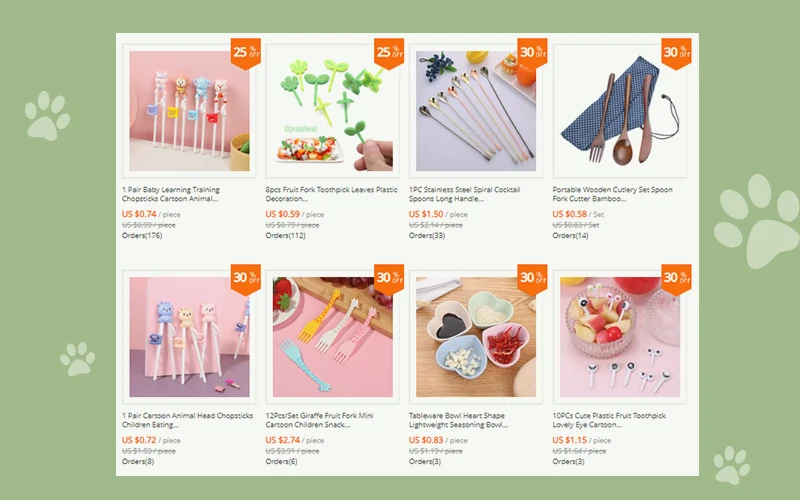800x500 pixels.
Task: Click the 30% off badge on cocktail spoons
Action: 533,53
